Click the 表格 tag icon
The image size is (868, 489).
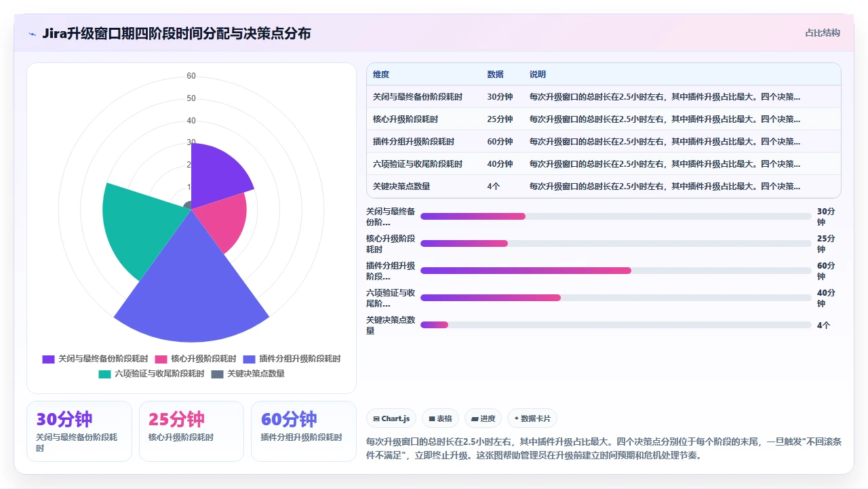(432, 419)
